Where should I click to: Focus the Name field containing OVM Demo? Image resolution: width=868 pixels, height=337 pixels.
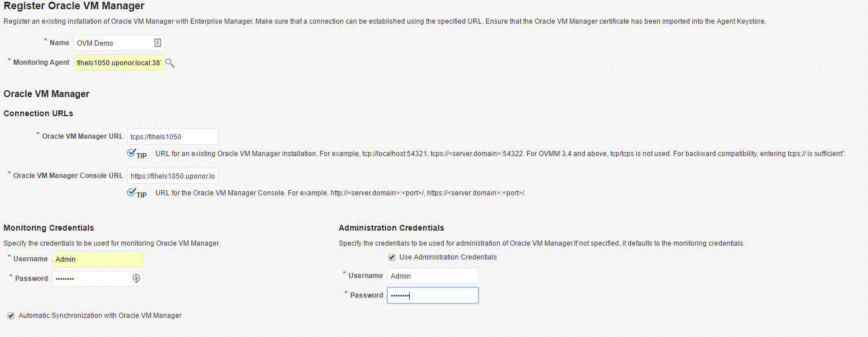[119, 43]
